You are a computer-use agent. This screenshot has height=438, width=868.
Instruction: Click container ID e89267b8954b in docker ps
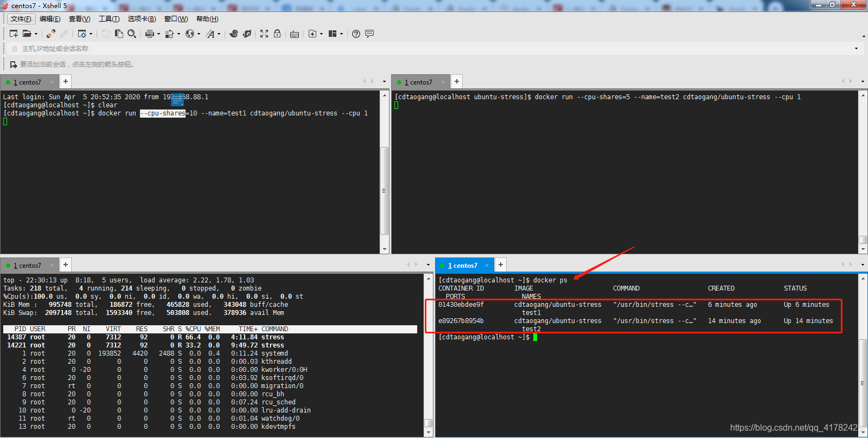coord(461,321)
